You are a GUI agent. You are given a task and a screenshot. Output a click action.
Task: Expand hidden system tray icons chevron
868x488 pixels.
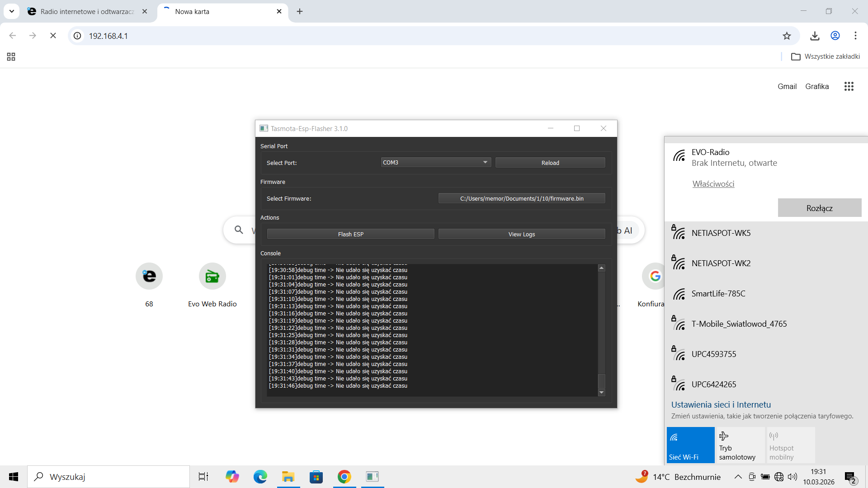tap(738, 477)
